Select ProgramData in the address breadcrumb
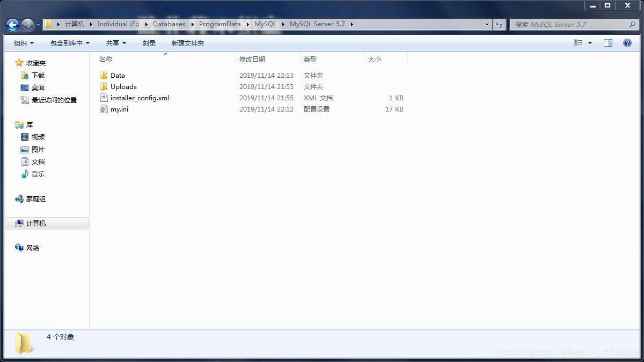The image size is (644, 362). tap(219, 24)
